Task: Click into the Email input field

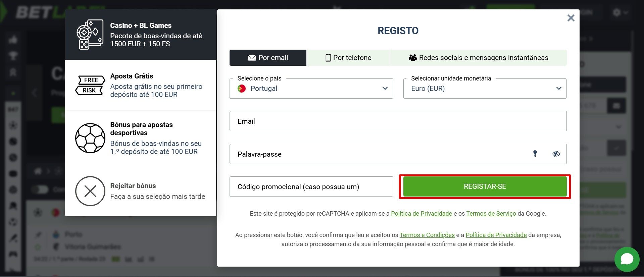Action: tap(398, 121)
